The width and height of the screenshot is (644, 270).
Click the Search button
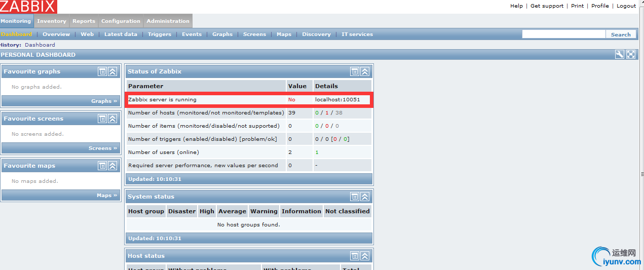pyautogui.click(x=621, y=34)
